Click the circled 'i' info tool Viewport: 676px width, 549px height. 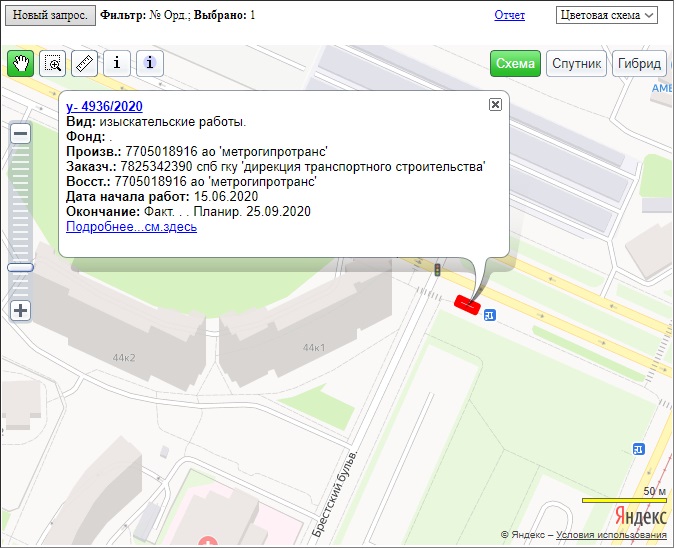tap(150, 63)
